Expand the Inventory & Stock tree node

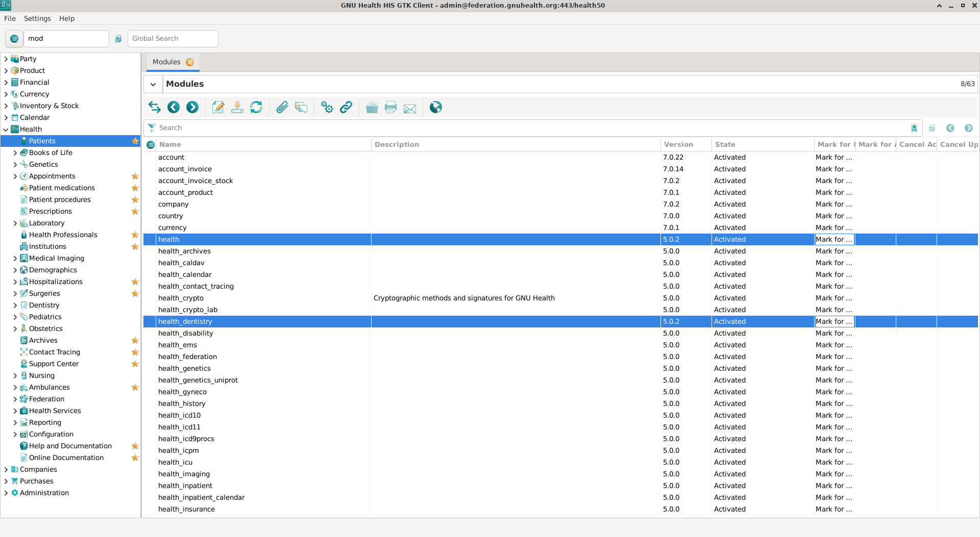click(6, 106)
